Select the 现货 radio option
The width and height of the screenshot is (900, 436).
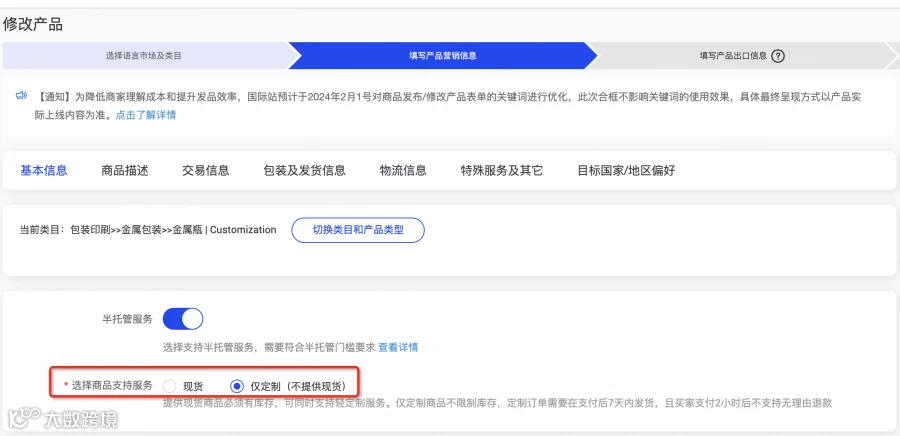(170, 386)
